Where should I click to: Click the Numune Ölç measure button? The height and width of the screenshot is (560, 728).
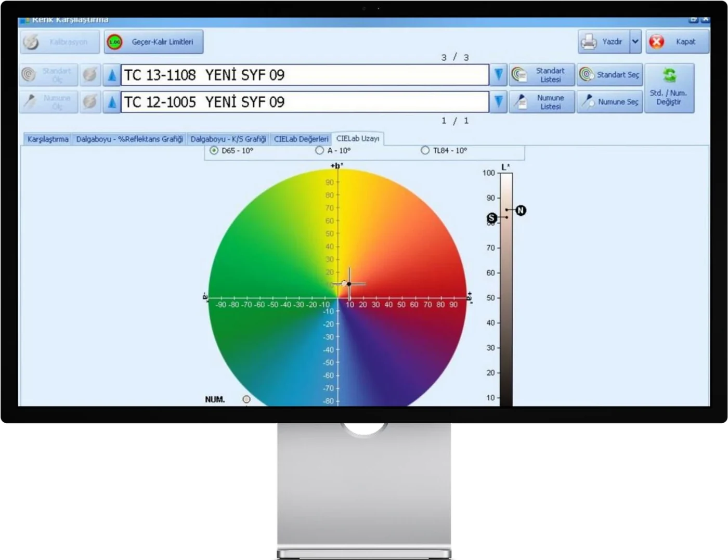(49, 102)
